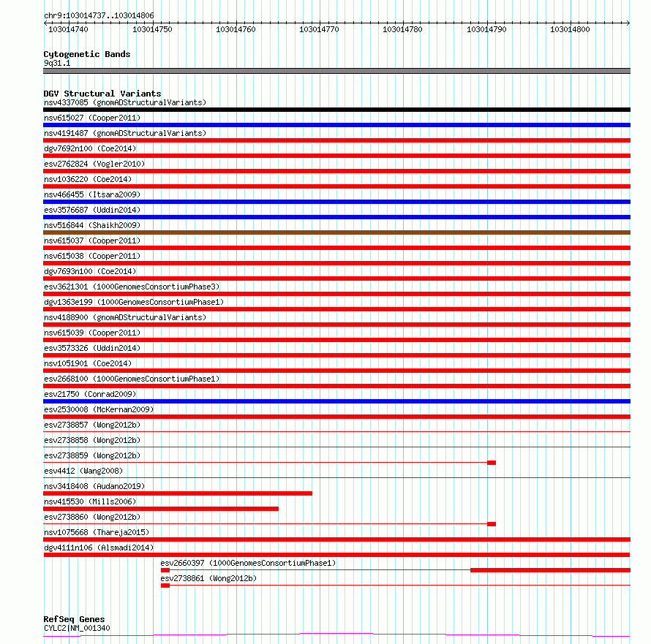The width and height of the screenshot is (651, 644).
Task: Click variant label nsv4191487 (gnomADStructuralVariants)
Action: [125, 133]
